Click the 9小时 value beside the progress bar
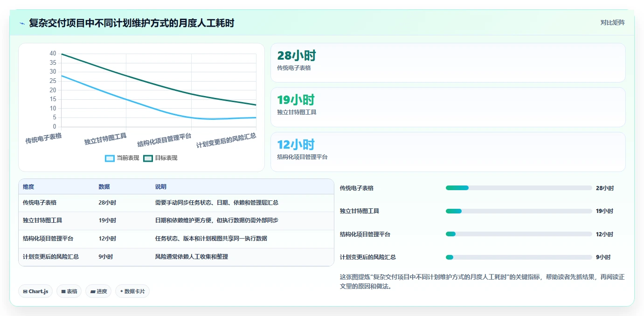Image resolution: width=644 pixels, height=316 pixels. [x=603, y=257]
